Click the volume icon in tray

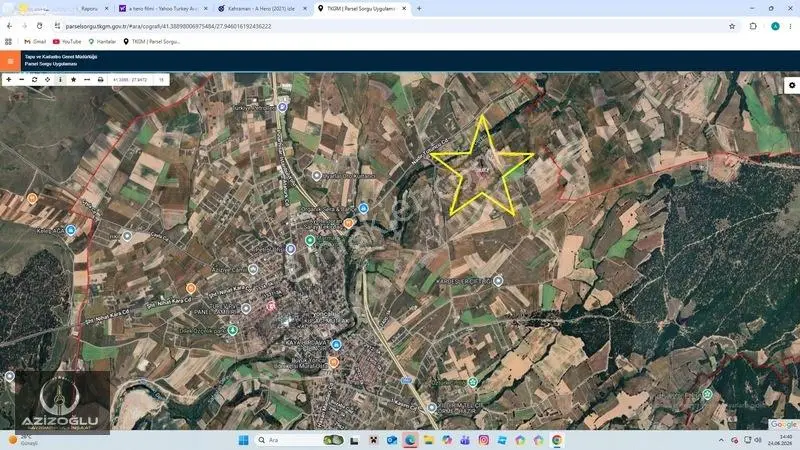pos(758,440)
